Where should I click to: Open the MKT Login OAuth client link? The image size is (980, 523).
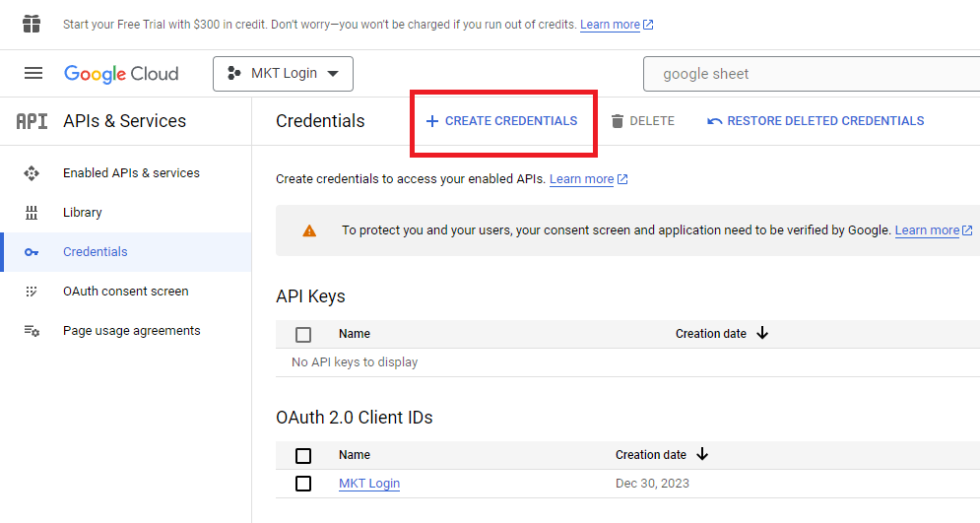tap(369, 484)
